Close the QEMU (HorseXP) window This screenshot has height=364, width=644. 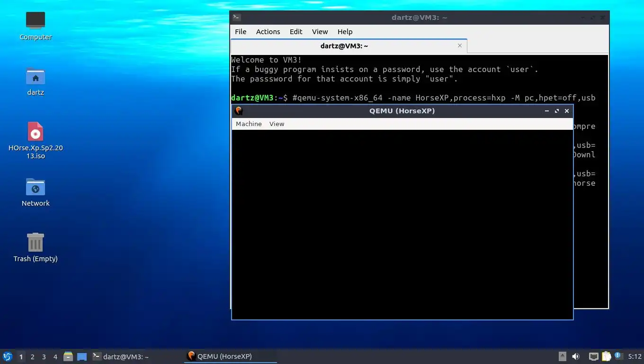[567, 111]
